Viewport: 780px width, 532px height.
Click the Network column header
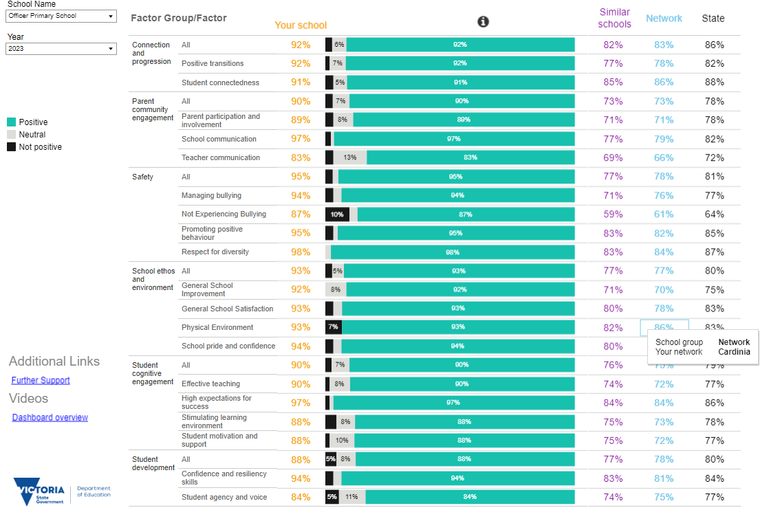pyautogui.click(x=664, y=19)
